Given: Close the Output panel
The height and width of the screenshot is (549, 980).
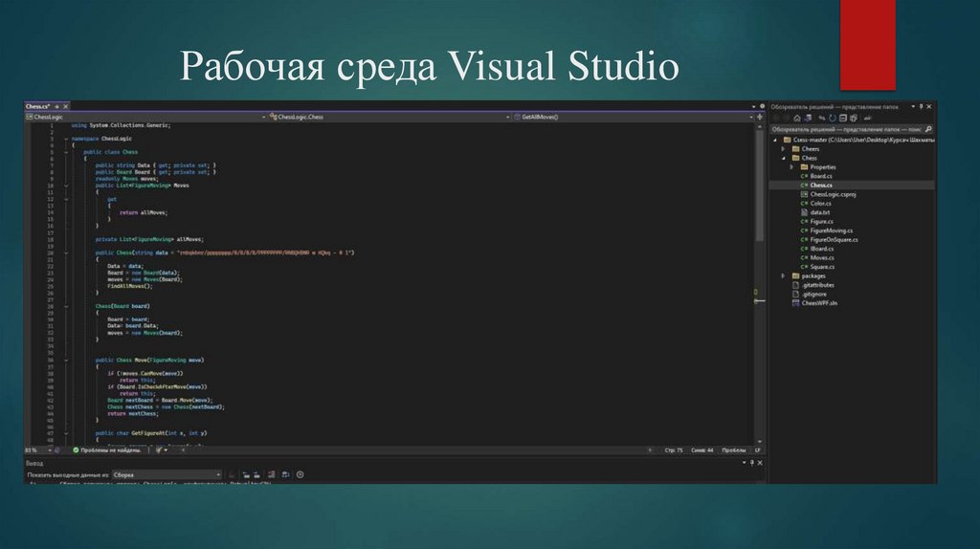Looking at the screenshot, I should coord(760,463).
